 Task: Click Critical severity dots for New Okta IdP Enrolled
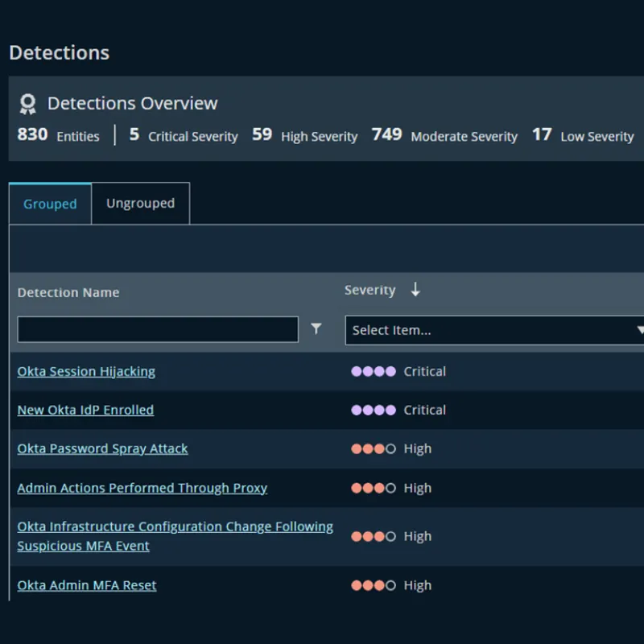(x=374, y=410)
